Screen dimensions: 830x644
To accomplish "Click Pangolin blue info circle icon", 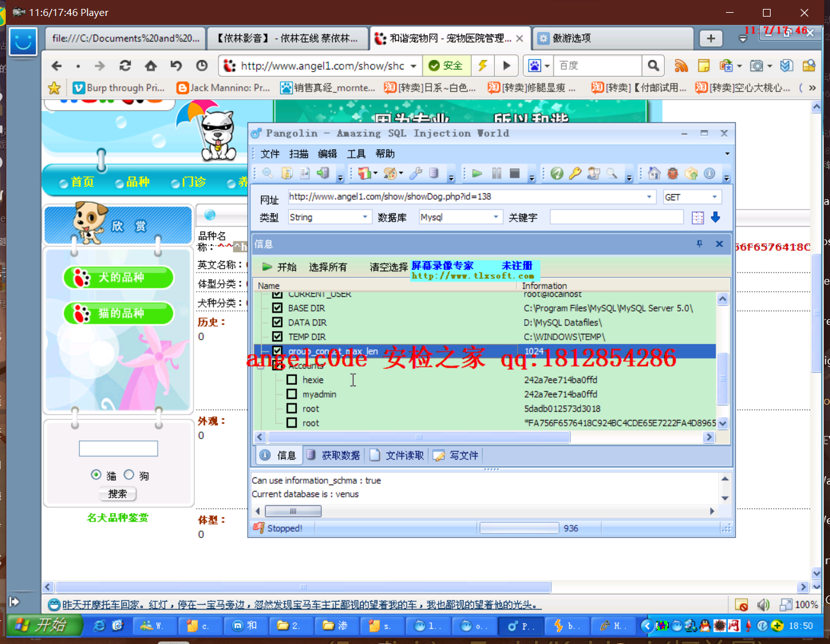I will pyautogui.click(x=709, y=174).
